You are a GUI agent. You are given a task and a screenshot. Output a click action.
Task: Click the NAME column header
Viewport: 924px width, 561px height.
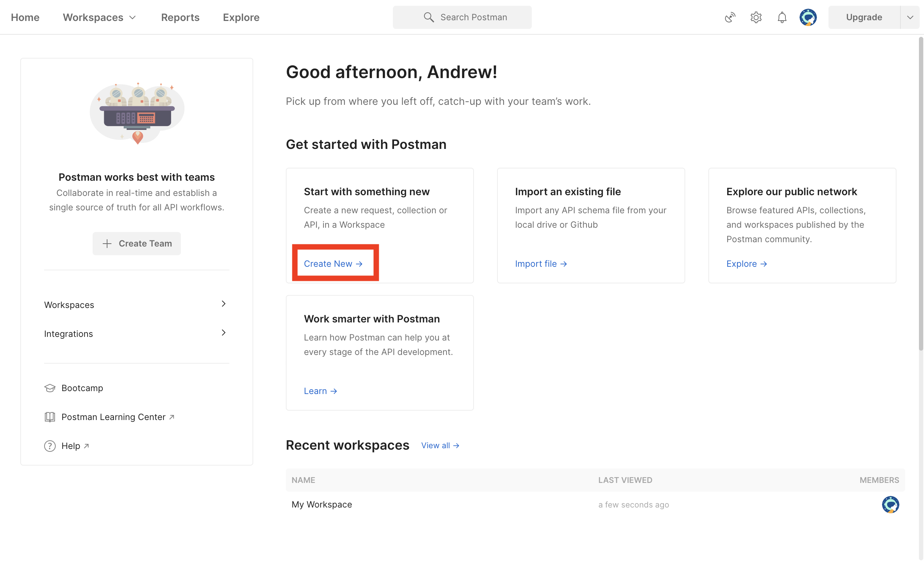coord(304,480)
